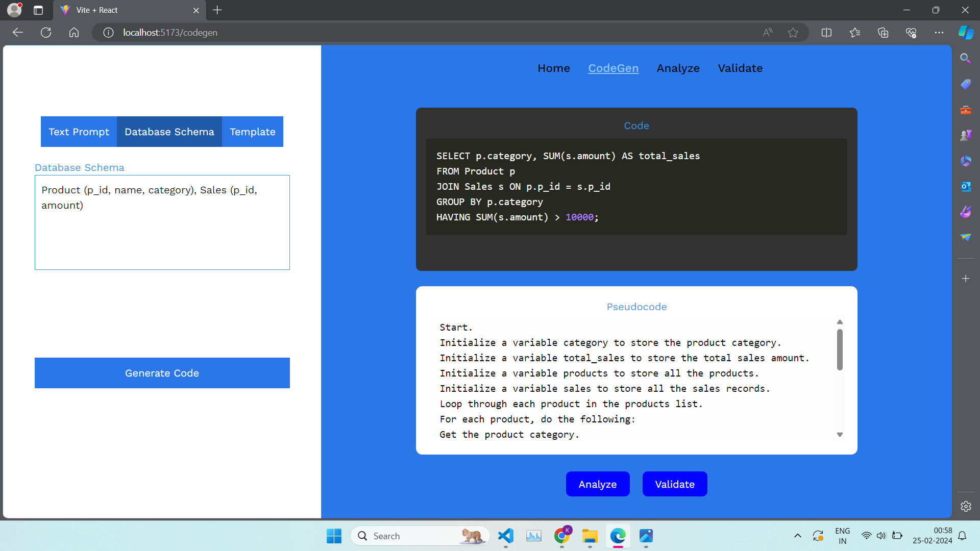Open the Home nav link
The image size is (980, 551).
553,68
